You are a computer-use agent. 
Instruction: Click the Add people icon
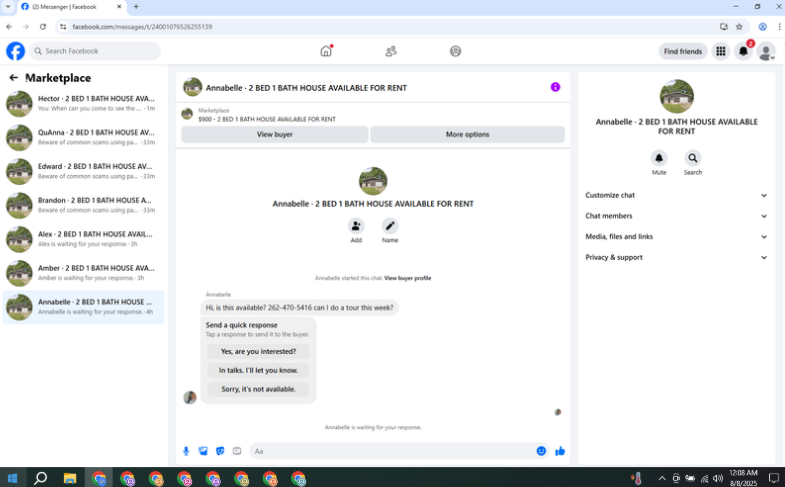(x=356, y=226)
